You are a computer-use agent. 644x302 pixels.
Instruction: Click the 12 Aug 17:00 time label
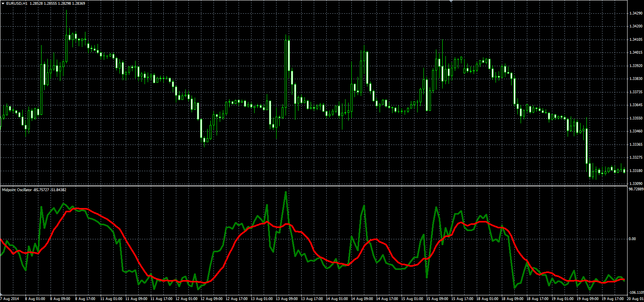click(237, 299)
